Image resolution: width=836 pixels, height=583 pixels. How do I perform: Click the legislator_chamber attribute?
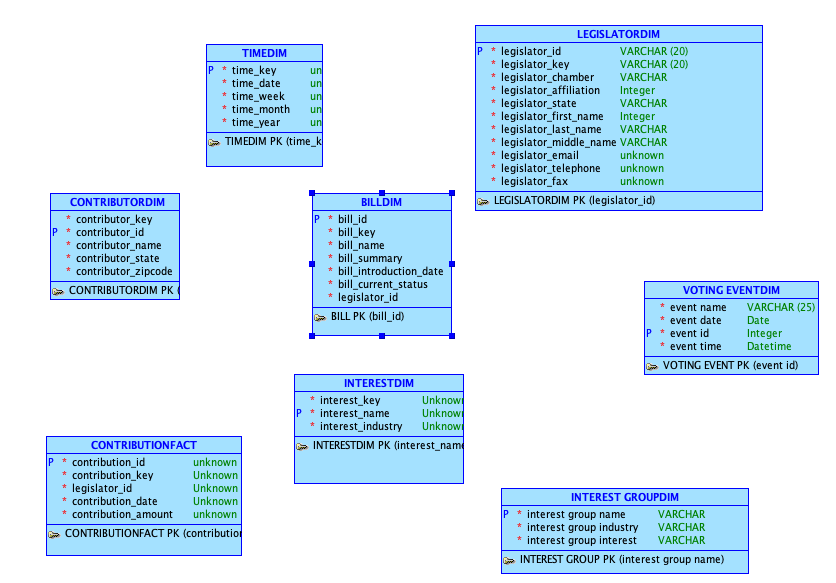point(548,77)
